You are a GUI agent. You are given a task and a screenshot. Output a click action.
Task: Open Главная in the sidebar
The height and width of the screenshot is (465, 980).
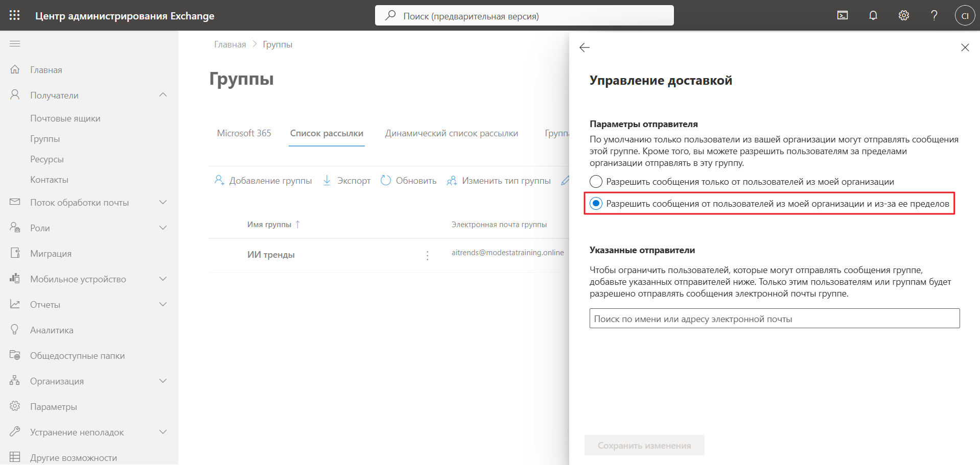click(46, 70)
